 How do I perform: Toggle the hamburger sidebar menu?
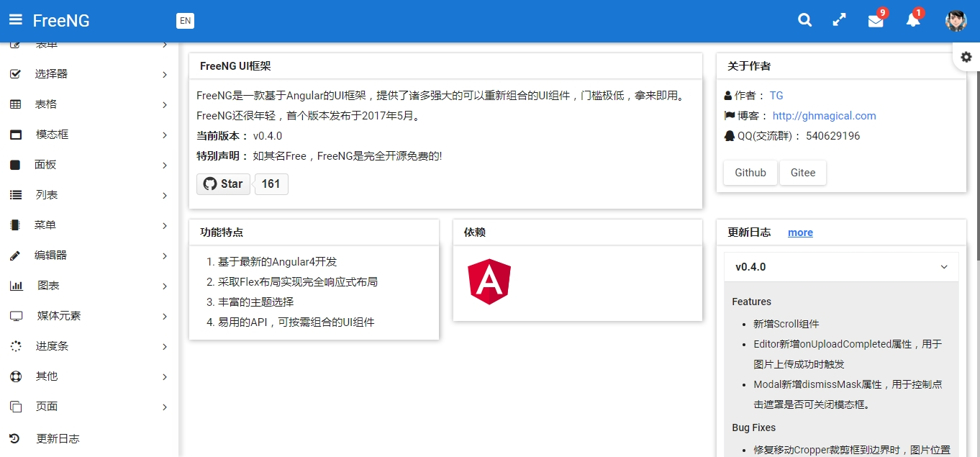[15, 20]
